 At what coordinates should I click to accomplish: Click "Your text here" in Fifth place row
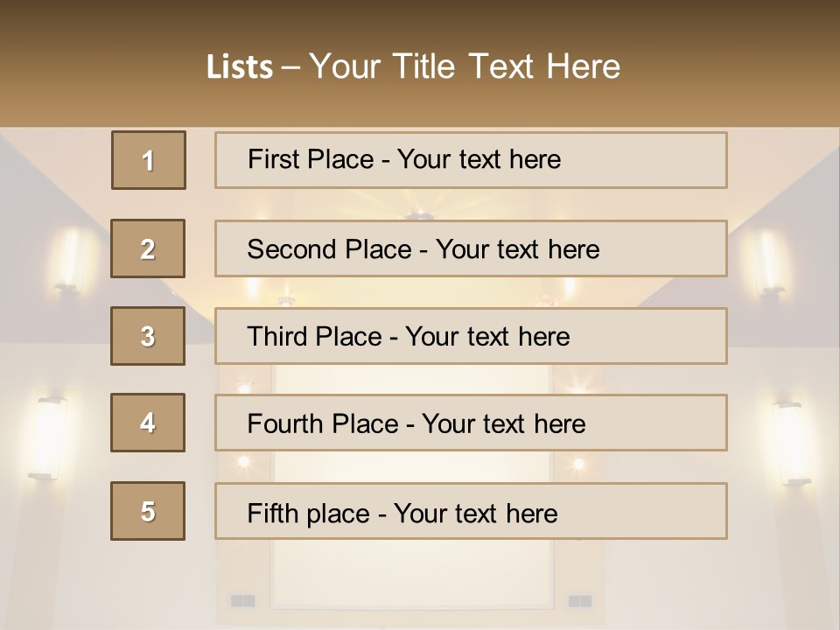pyautogui.click(x=476, y=514)
